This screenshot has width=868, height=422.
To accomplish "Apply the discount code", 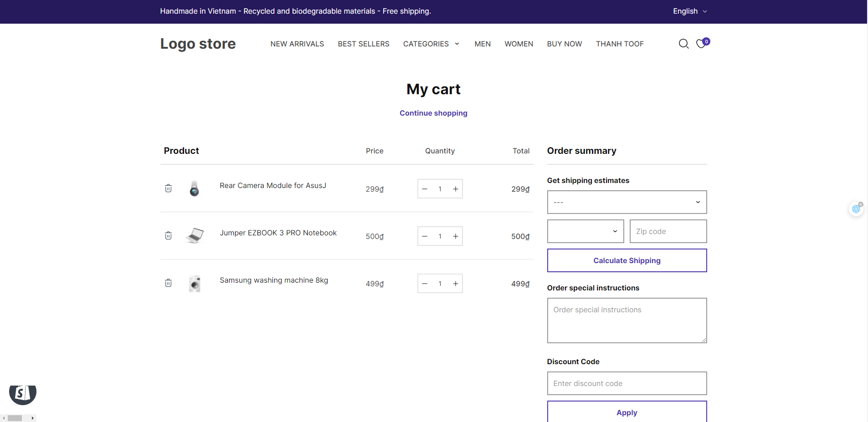I will [627, 412].
